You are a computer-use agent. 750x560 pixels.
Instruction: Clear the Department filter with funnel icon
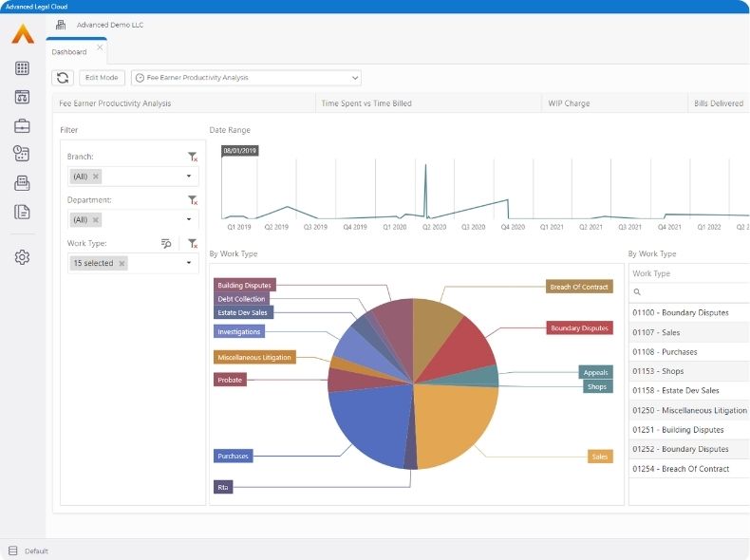[x=192, y=200]
